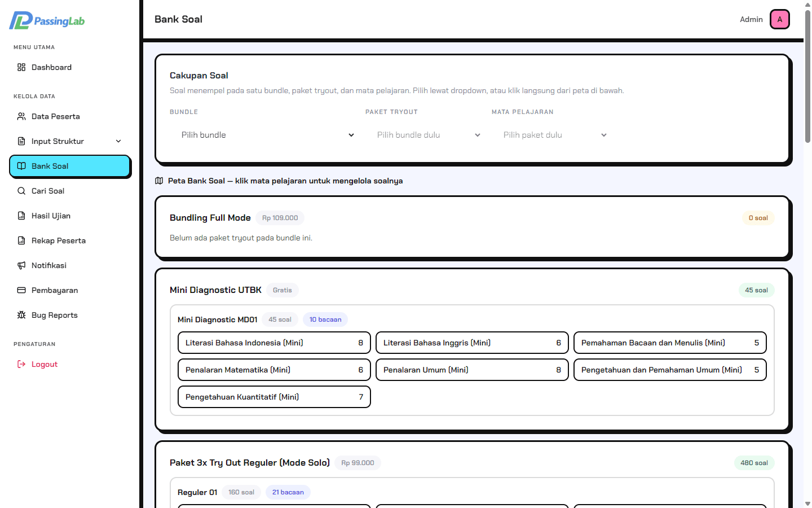Open Pengetahuan Kuantitatif (Mini) subject
Image resolution: width=812 pixels, height=508 pixels.
point(274,397)
